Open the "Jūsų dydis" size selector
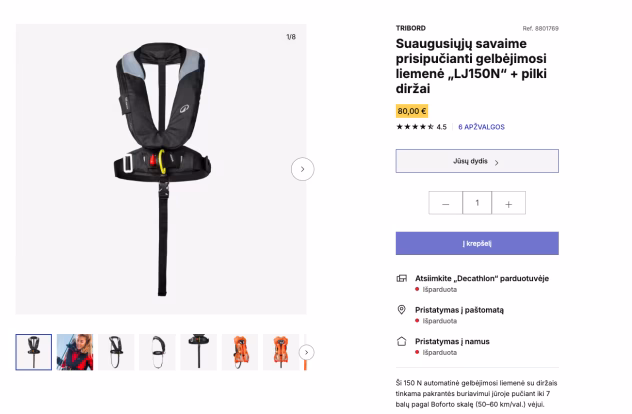 coord(477,161)
